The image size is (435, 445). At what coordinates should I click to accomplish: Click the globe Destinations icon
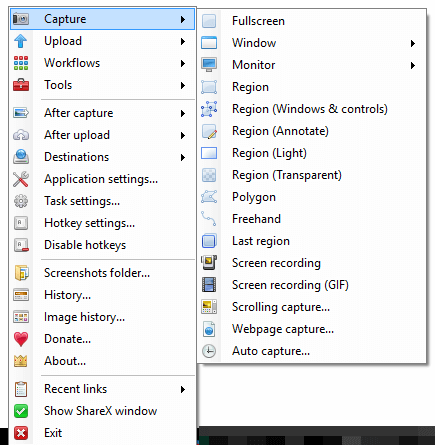21,157
